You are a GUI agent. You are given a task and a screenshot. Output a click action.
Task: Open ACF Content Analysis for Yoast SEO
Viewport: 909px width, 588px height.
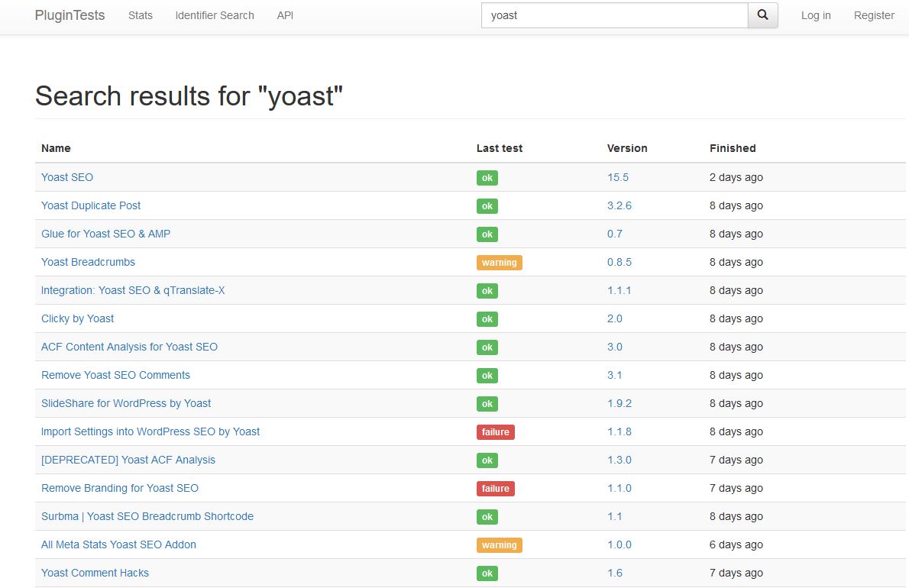tap(129, 347)
